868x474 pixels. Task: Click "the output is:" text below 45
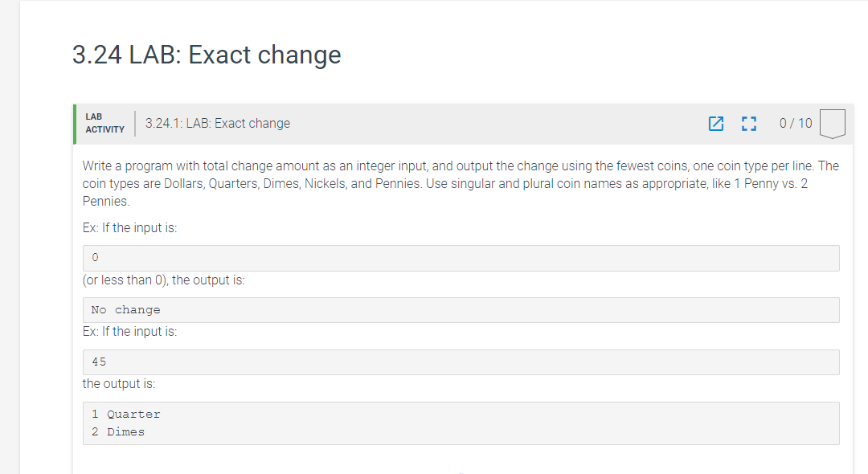[119, 384]
